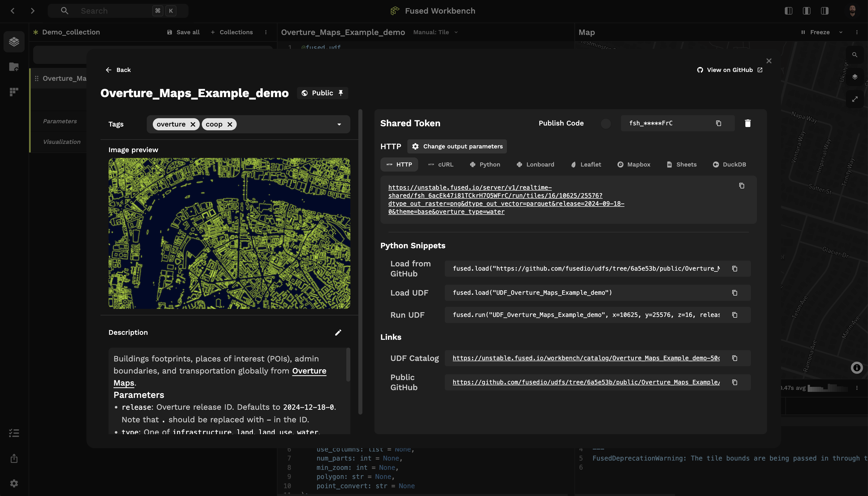Toggle the Public pin badge
The height and width of the screenshot is (496, 868).
coord(323,93)
